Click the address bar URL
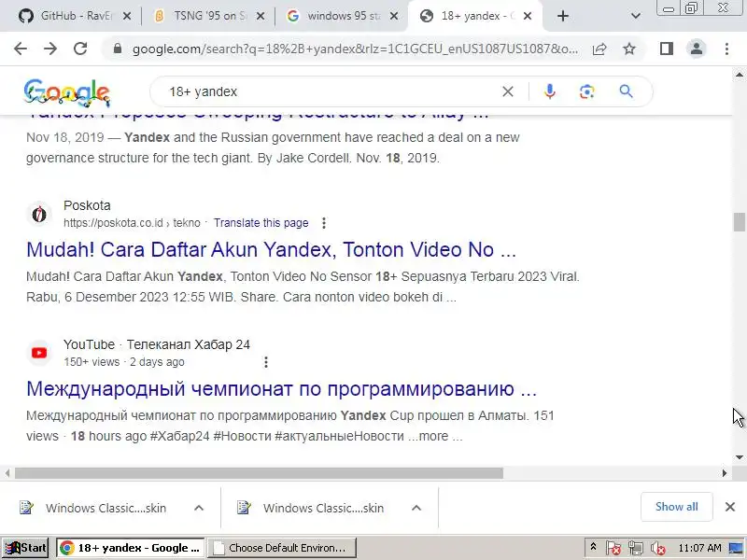The width and height of the screenshot is (747, 560). point(356,49)
